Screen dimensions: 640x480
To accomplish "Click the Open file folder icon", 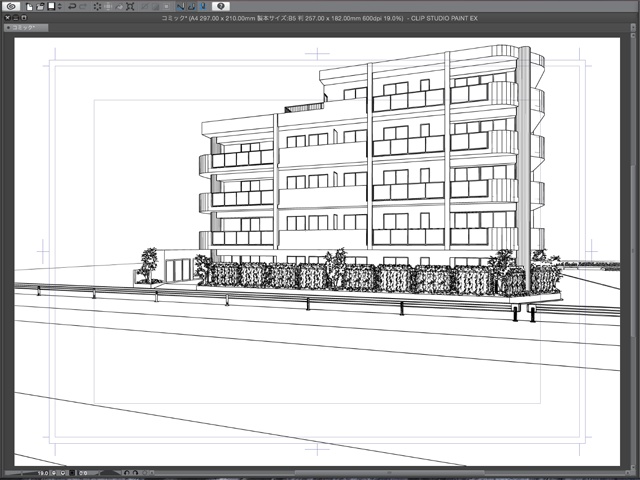I will coord(40,7).
